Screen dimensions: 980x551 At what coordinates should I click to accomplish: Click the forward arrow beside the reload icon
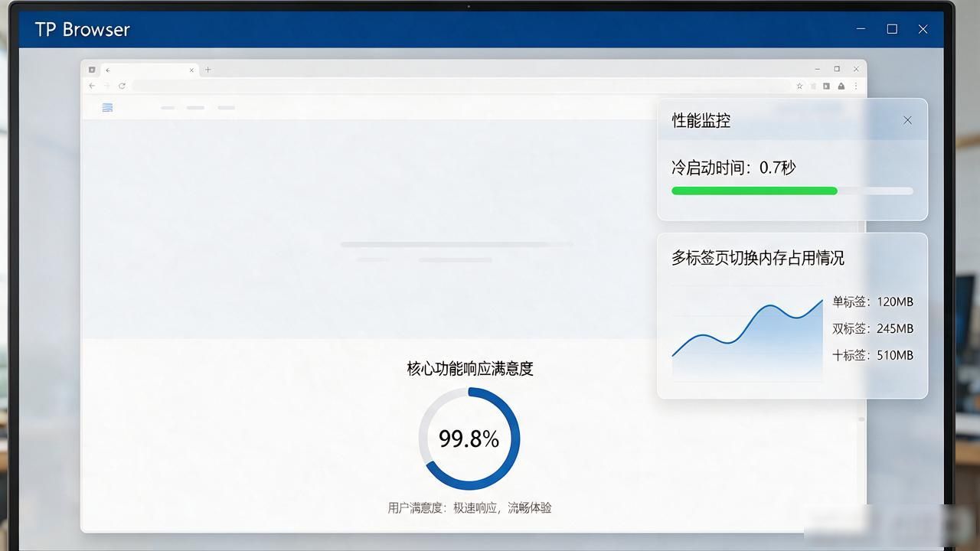107,86
